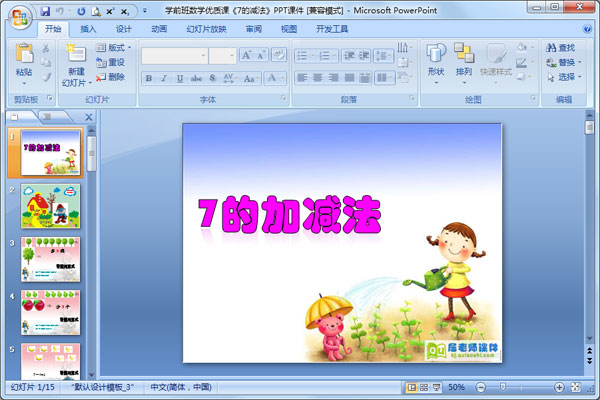Click the Copy icon
This screenshot has width=600, height=400.
click(46, 62)
